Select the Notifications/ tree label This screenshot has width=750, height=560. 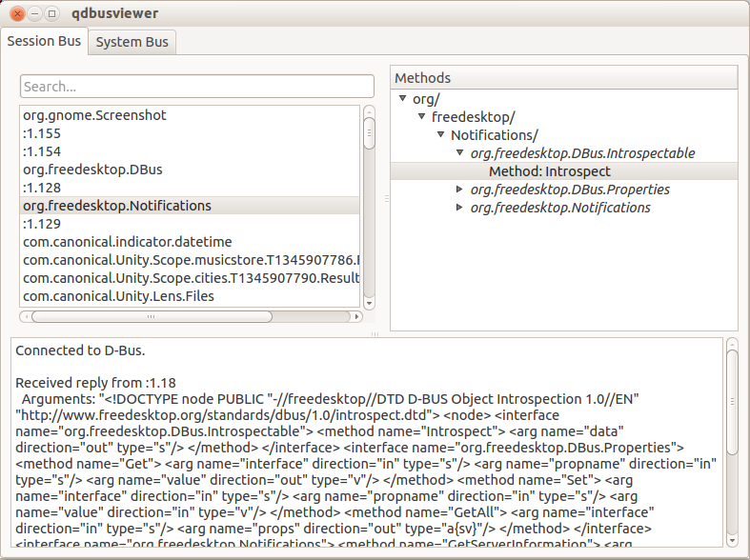[x=494, y=135]
